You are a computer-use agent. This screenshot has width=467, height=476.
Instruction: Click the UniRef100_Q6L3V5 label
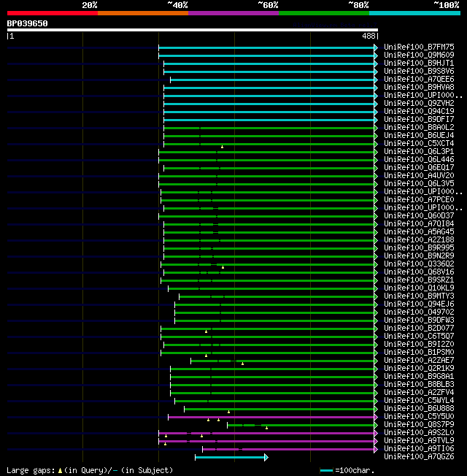click(x=419, y=184)
